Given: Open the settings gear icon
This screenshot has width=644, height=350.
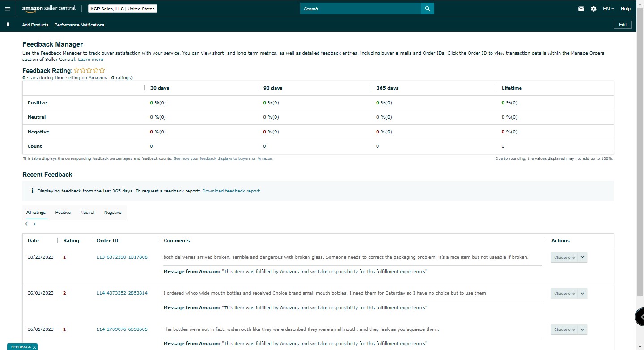Looking at the screenshot, I should click(593, 9).
